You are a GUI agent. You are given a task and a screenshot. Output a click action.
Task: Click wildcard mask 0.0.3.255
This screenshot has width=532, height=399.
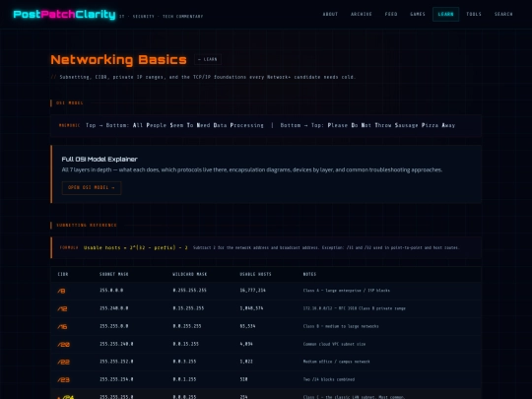(184, 362)
